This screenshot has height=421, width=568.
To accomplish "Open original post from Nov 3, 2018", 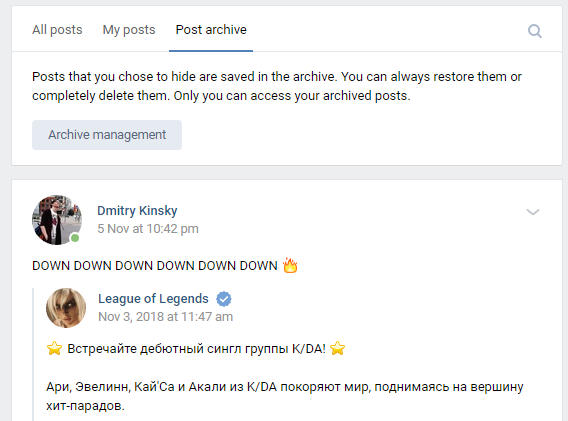I will tap(166, 317).
